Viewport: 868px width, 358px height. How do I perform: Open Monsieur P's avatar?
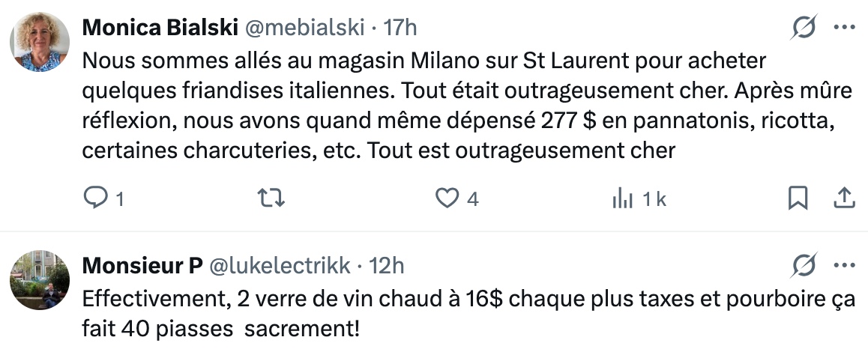point(40,280)
